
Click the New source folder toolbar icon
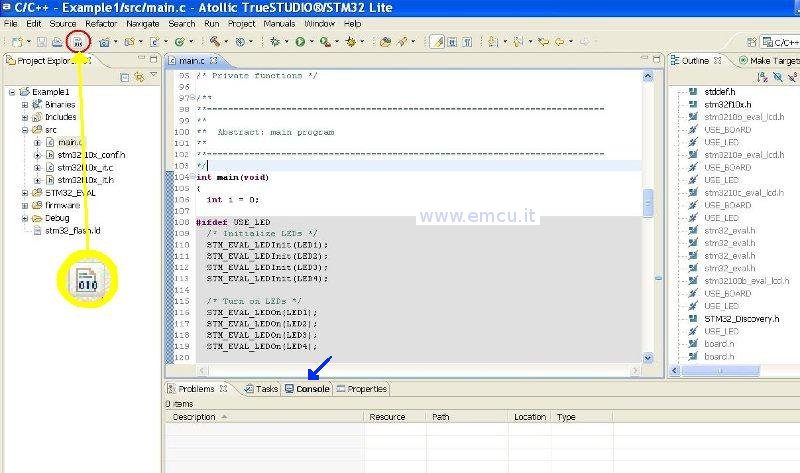[x=130, y=42]
